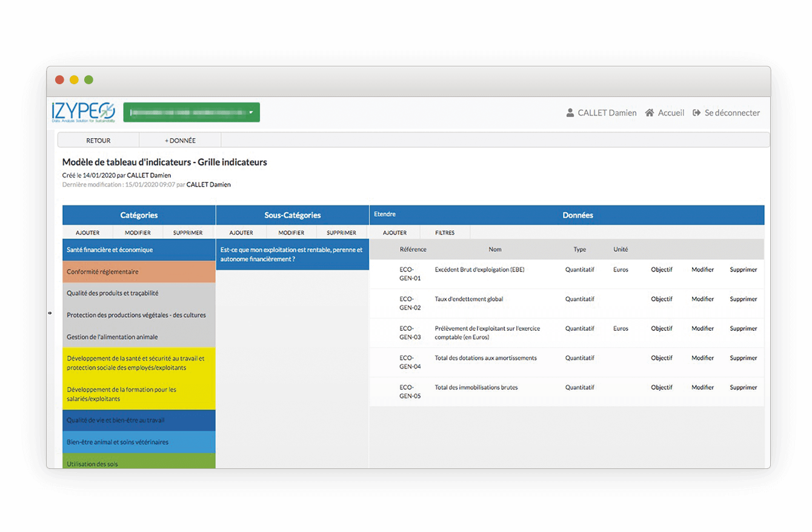This screenshot has height=532, width=812.
Task: Select Utilisation des sols category
Action: (139, 461)
